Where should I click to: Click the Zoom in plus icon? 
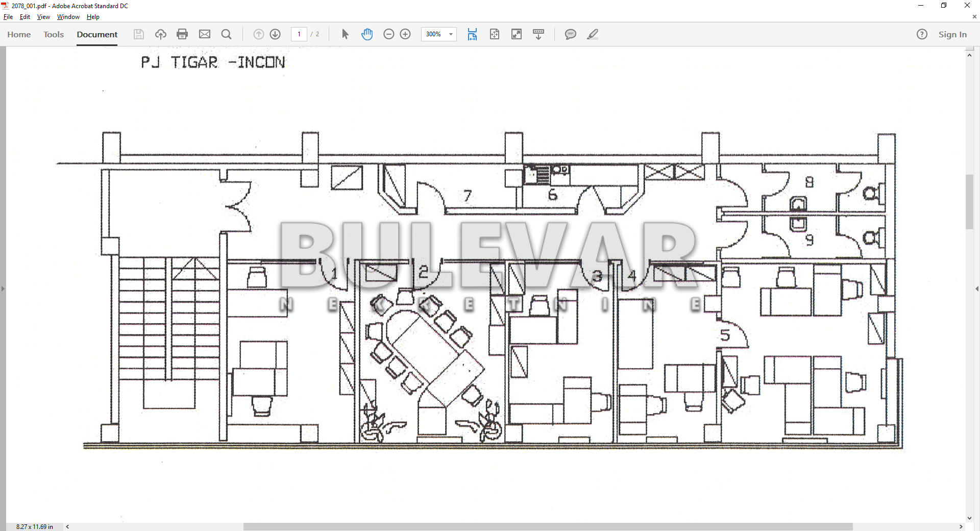405,34
